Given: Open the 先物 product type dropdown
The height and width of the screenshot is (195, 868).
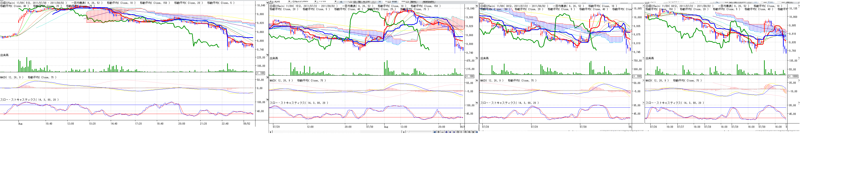Looking at the screenshot, I should [289, 1].
